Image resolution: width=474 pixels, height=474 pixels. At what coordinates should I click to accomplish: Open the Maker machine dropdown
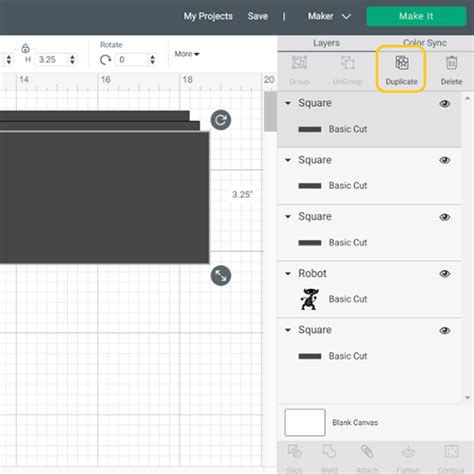tap(329, 16)
